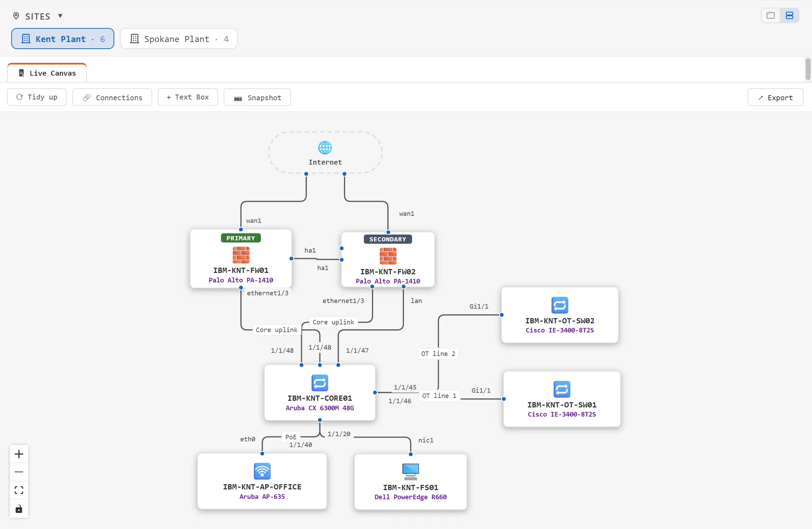This screenshot has height=529, width=812.
Task: Click the IBM-KNT-CORE01 switch icon
Action: coord(320,383)
